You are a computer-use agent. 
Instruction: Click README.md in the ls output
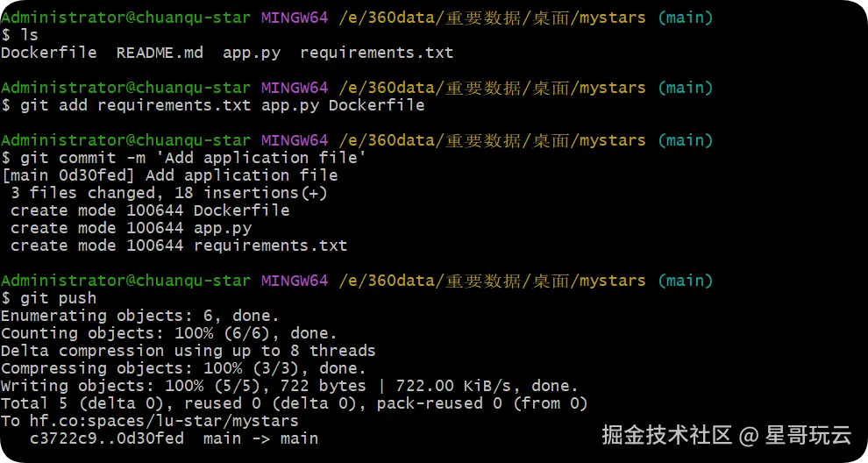coord(160,53)
